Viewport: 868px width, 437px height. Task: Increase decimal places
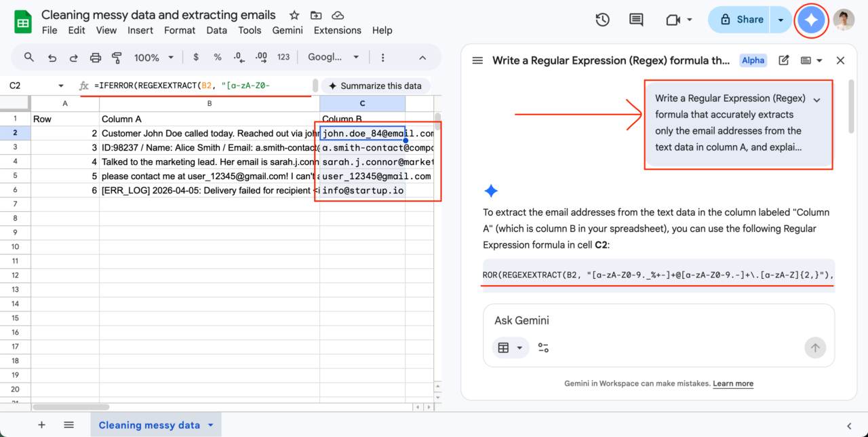261,58
